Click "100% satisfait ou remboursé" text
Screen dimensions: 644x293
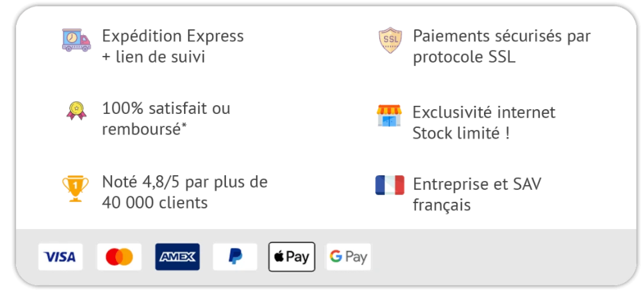point(166,119)
